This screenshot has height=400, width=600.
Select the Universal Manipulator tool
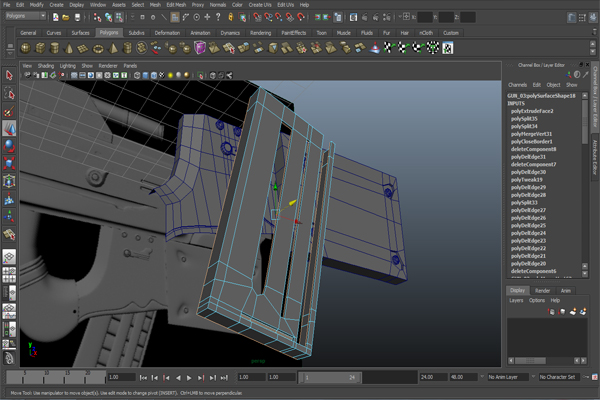pyautogui.click(x=9, y=181)
